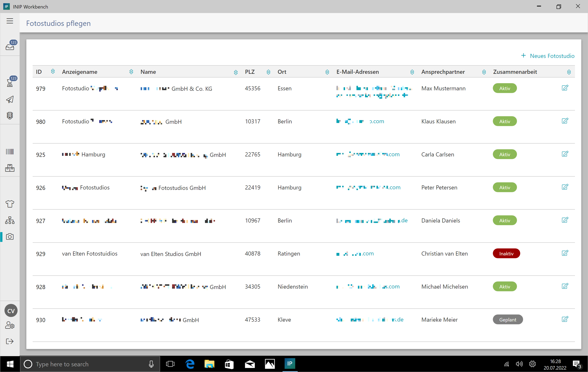The image size is (588, 372).
Task: Sort by PLZ column arrows
Action: pyautogui.click(x=268, y=72)
